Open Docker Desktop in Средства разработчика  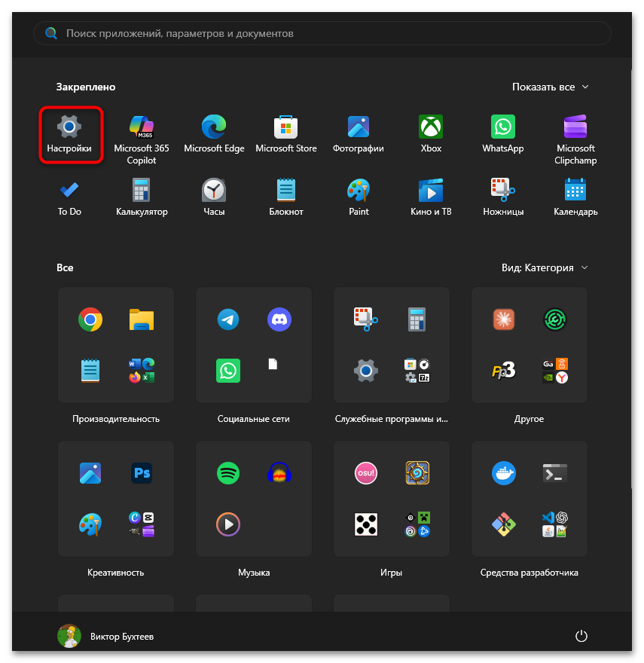coord(504,473)
